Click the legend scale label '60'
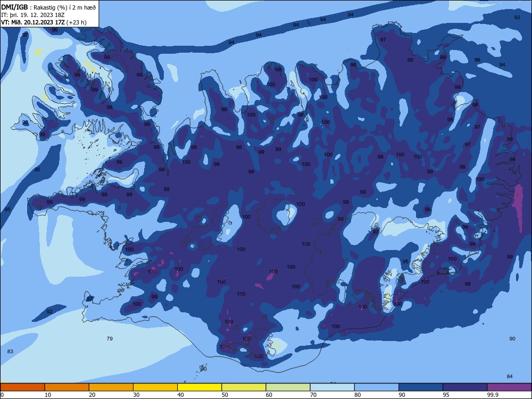532x399 pixels. tap(269, 395)
